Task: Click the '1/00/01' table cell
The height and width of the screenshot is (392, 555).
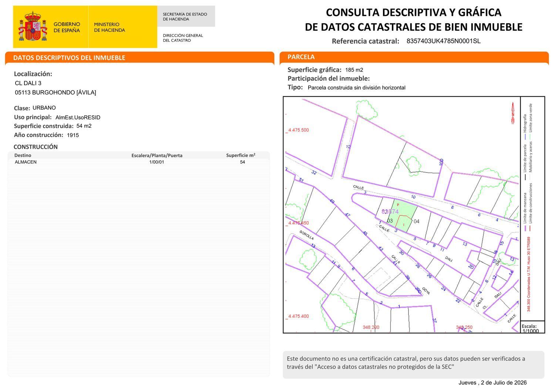Action: (x=157, y=162)
